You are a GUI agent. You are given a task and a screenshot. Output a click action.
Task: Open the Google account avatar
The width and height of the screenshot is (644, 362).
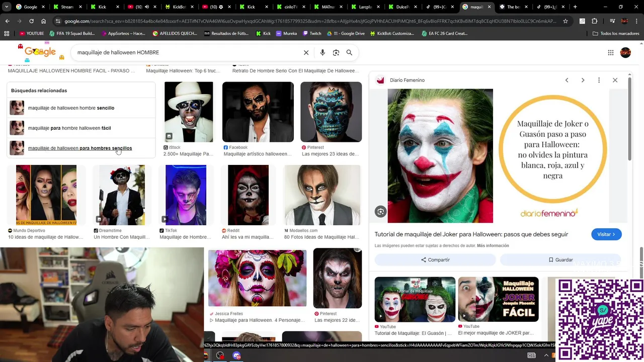click(625, 52)
